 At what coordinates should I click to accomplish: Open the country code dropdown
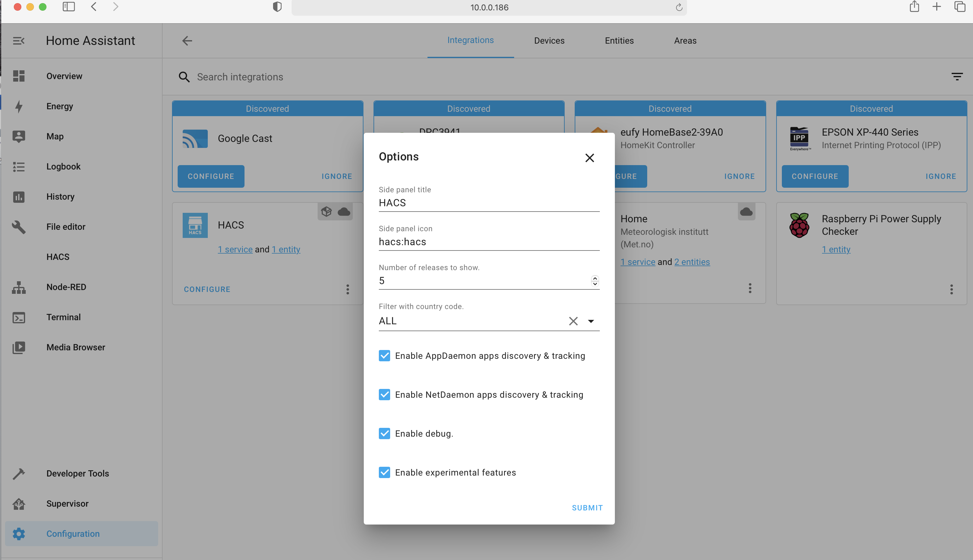tap(591, 321)
